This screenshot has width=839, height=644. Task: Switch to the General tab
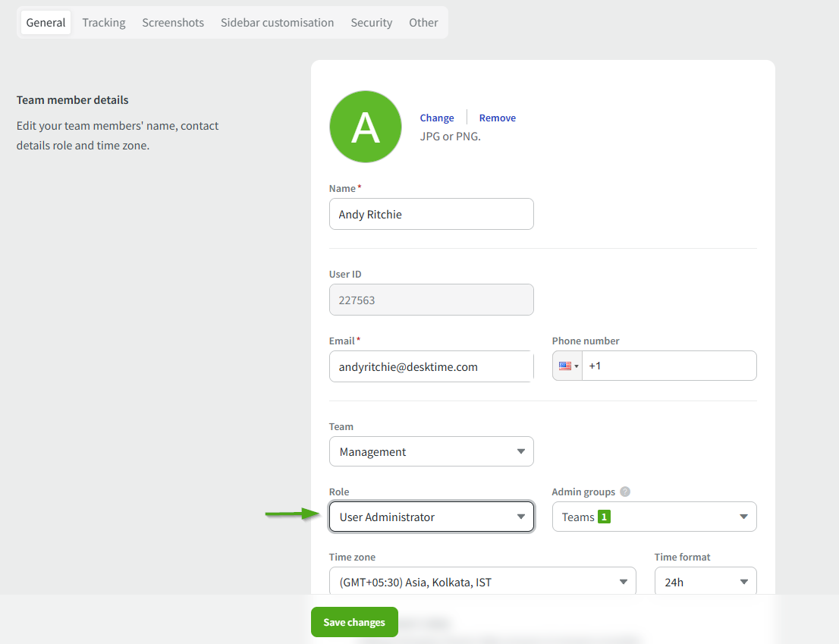(46, 23)
